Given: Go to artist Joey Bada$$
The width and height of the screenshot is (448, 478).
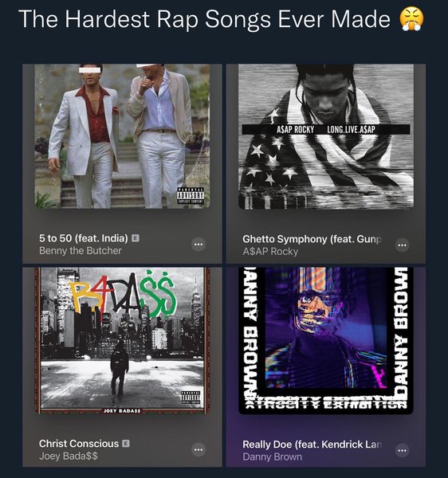Looking at the screenshot, I should coord(69,456).
